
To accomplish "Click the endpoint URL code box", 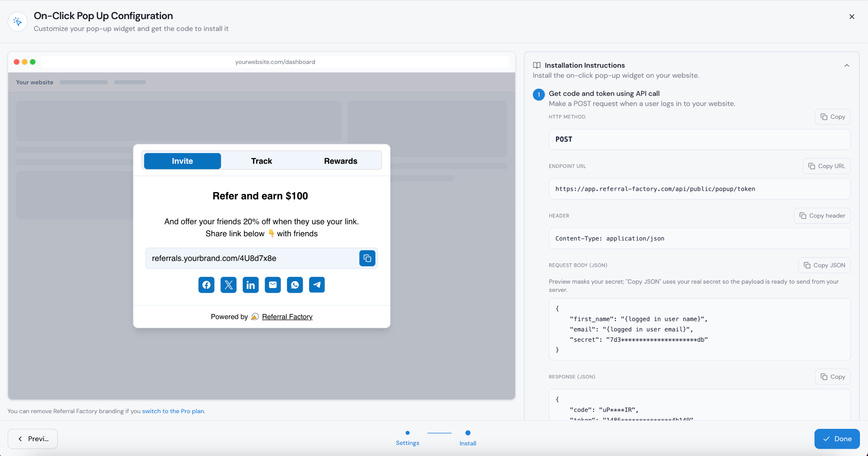I will click(x=699, y=189).
